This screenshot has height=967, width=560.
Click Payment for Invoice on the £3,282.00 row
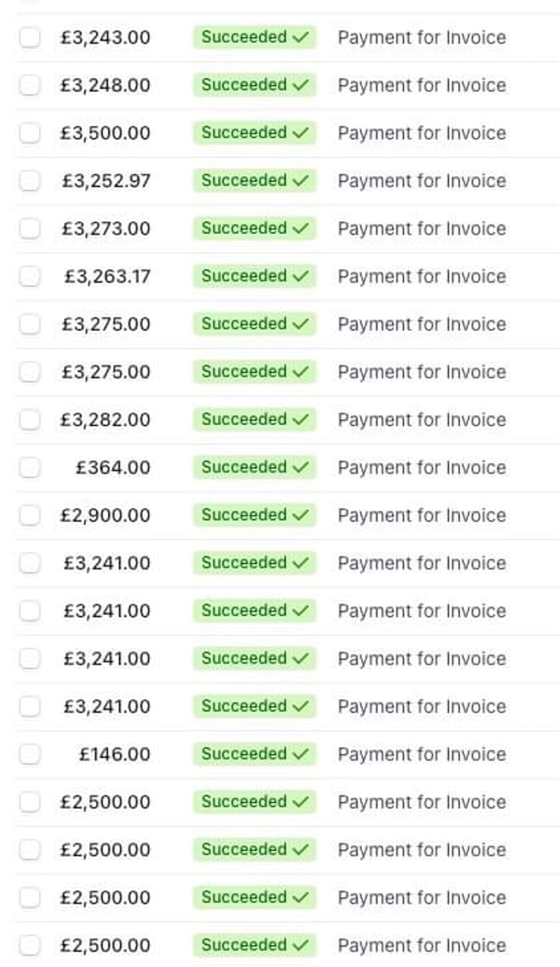421,420
